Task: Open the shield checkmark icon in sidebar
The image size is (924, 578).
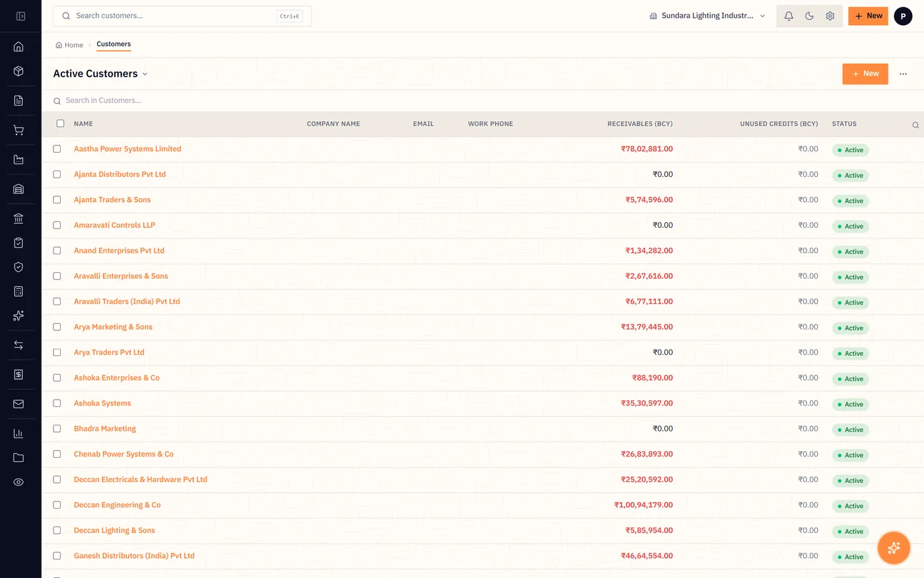Action: click(18, 267)
